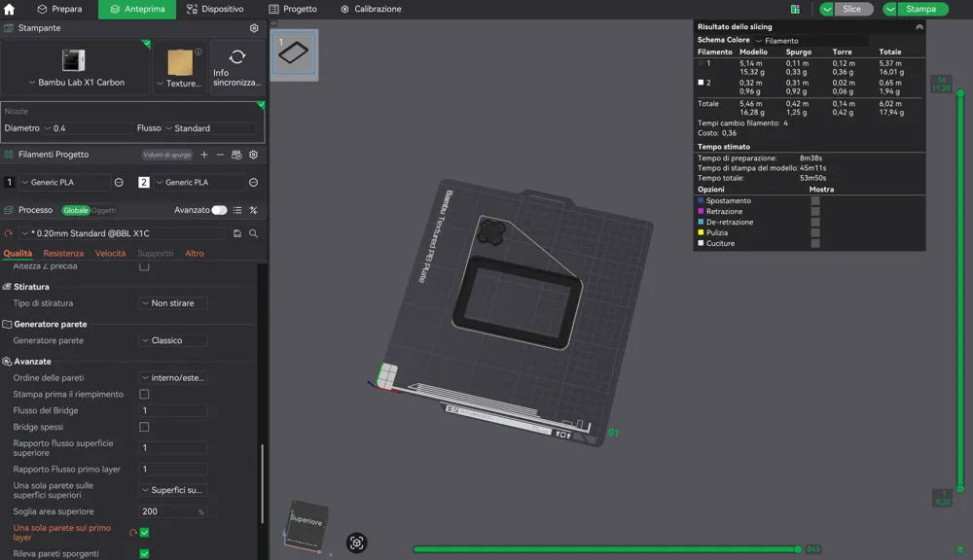Click horizontal move slider handle
This screenshot has height=560, width=973.
(798, 549)
